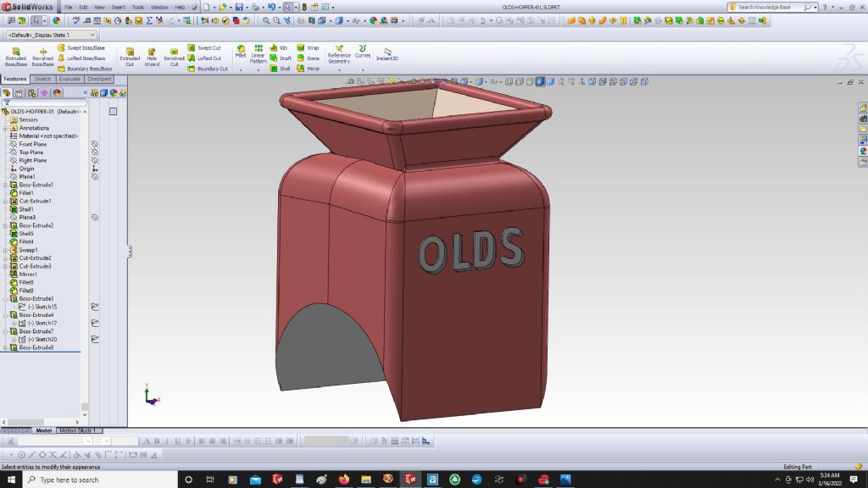868x488 pixels.
Task: Expand the Annotations folder node
Action: 6,128
